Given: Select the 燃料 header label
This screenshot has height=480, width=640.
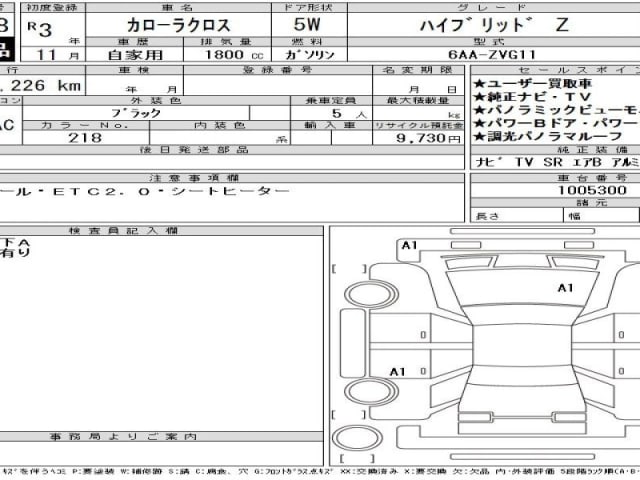Looking at the screenshot, I should (307, 42).
